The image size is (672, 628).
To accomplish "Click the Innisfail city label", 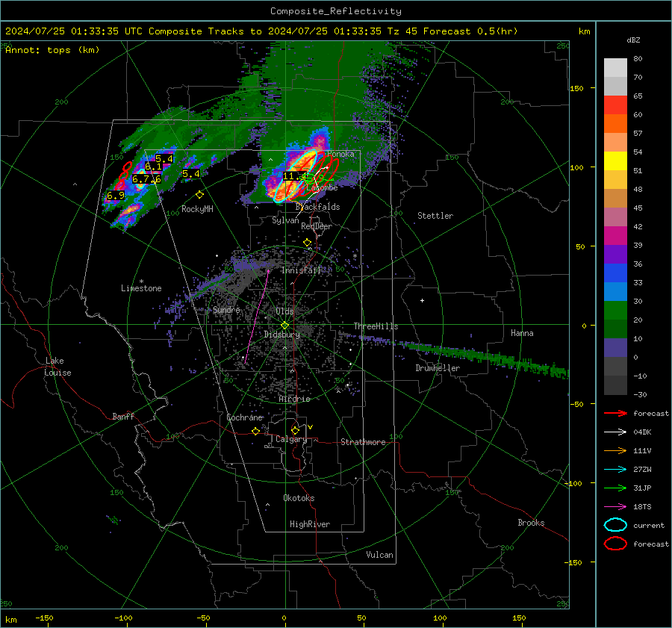I will [301, 270].
